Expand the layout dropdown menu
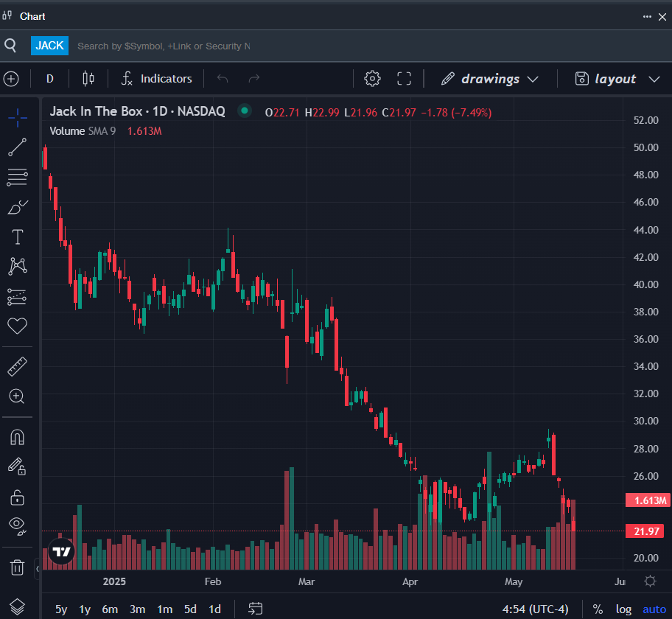Screen dimensions: 672x619 point(617,79)
